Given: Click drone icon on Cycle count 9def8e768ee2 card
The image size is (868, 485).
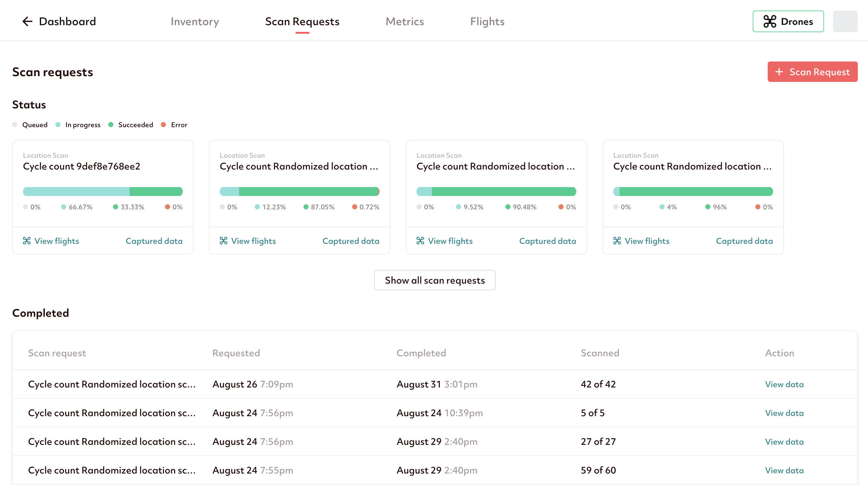Looking at the screenshot, I should (x=27, y=241).
